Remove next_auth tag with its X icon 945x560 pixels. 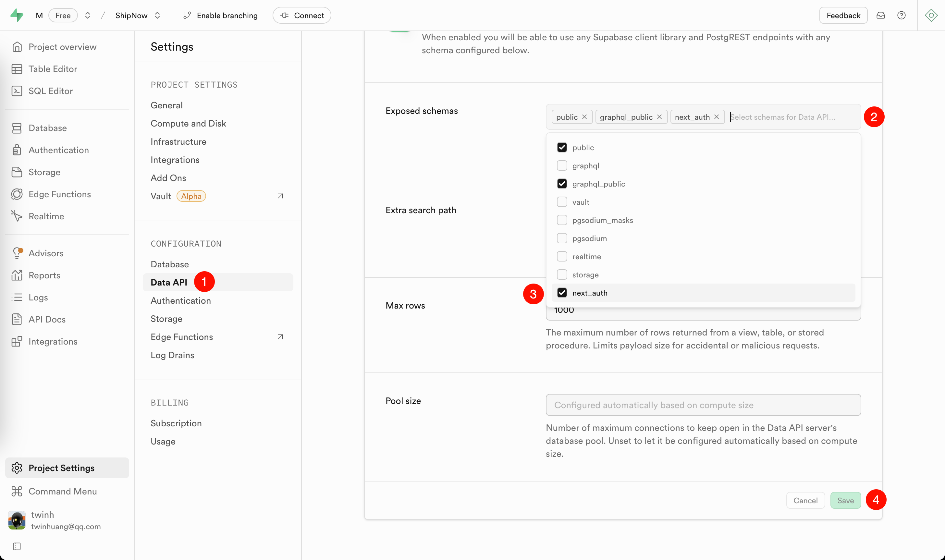point(716,117)
